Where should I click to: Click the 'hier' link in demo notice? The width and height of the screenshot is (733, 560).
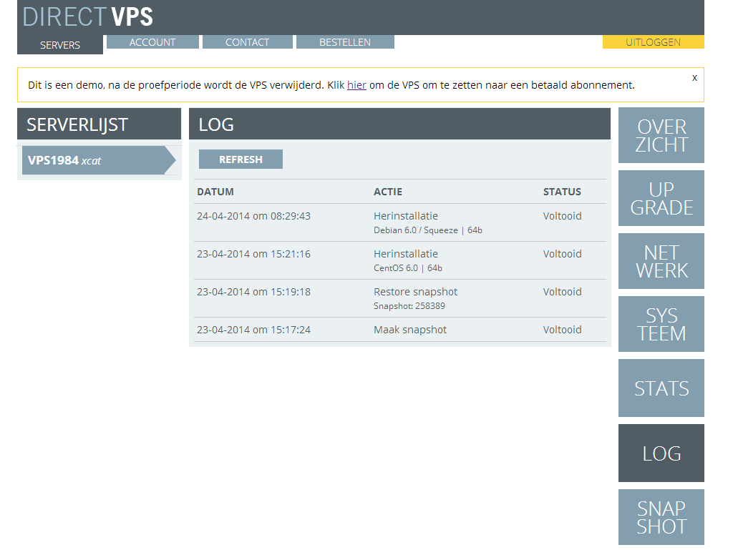pos(356,85)
